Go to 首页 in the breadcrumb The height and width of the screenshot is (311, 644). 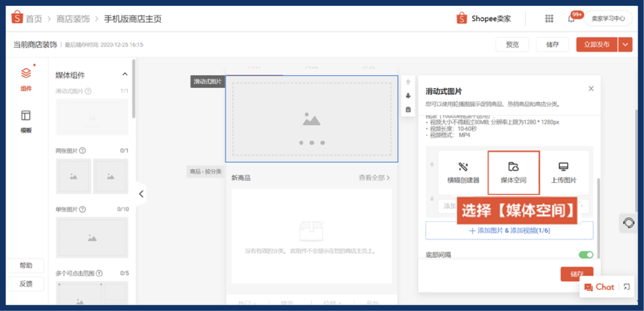pos(33,19)
